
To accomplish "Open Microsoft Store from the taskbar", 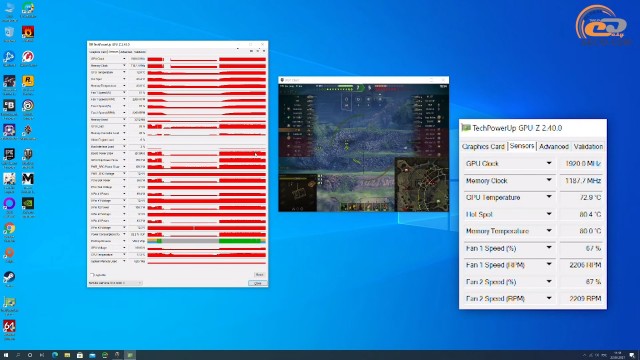I will pyautogui.click(x=80, y=355).
